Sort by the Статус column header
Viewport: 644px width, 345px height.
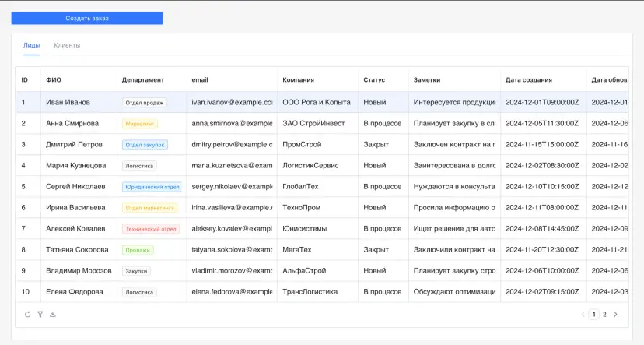pos(374,79)
